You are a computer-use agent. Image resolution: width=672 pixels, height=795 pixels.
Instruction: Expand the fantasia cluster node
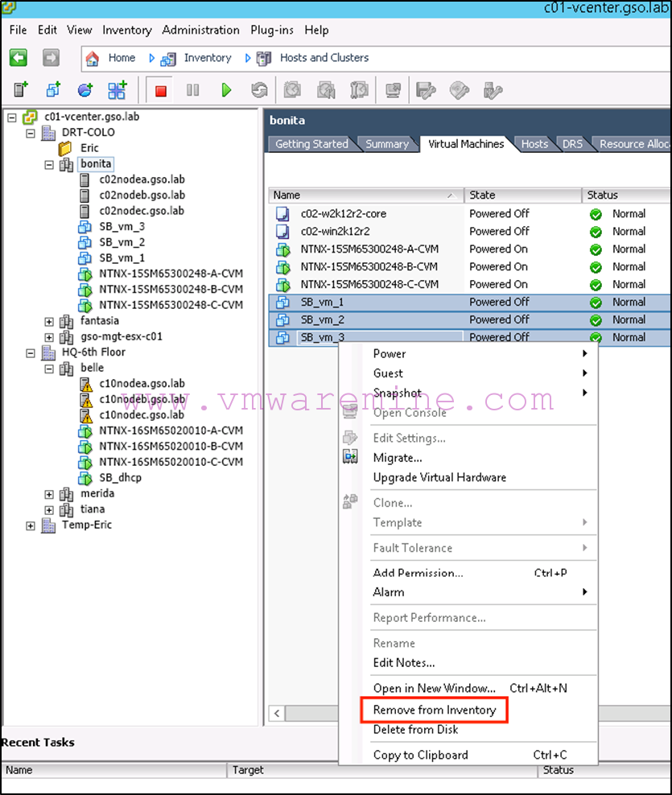coord(49,321)
